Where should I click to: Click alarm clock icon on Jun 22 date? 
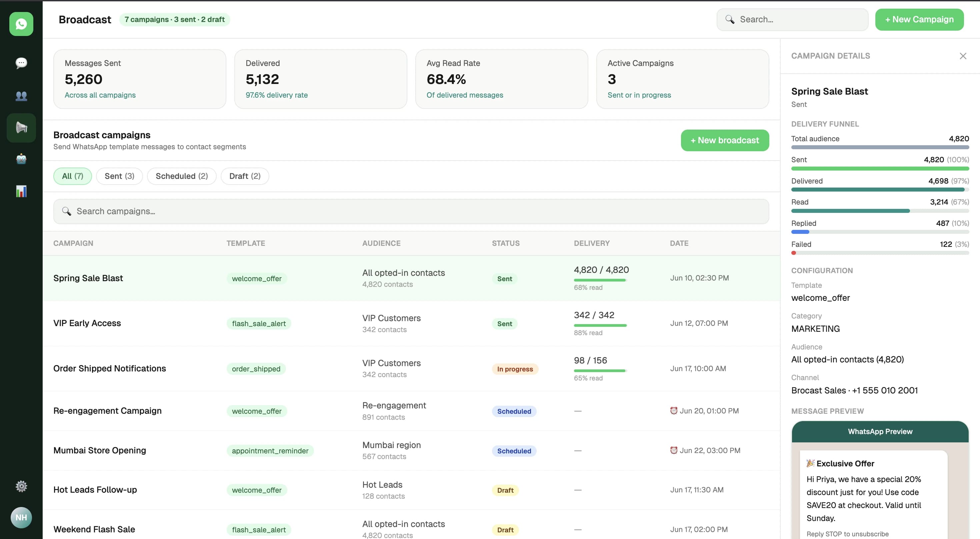(674, 450)
